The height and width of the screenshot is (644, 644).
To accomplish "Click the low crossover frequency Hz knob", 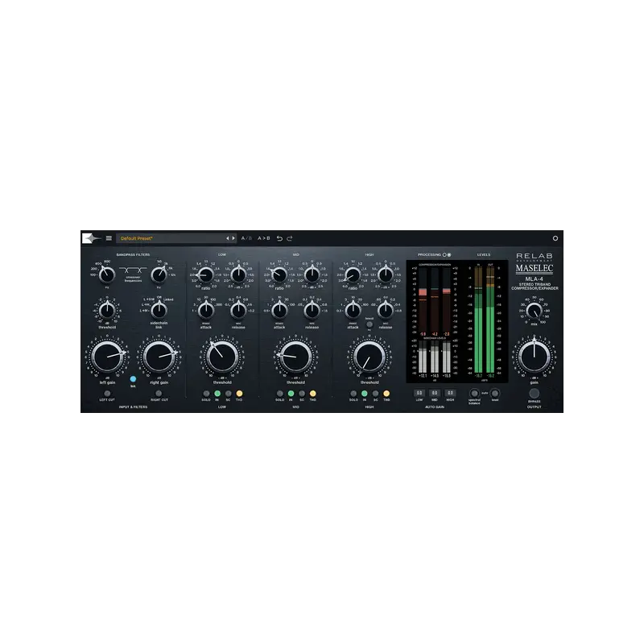I will [107, 275].
